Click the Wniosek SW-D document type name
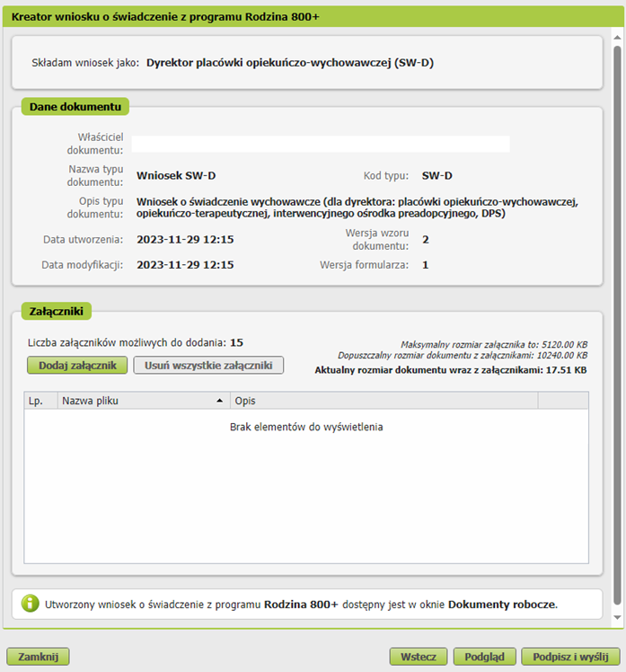 tap(176, 176)
